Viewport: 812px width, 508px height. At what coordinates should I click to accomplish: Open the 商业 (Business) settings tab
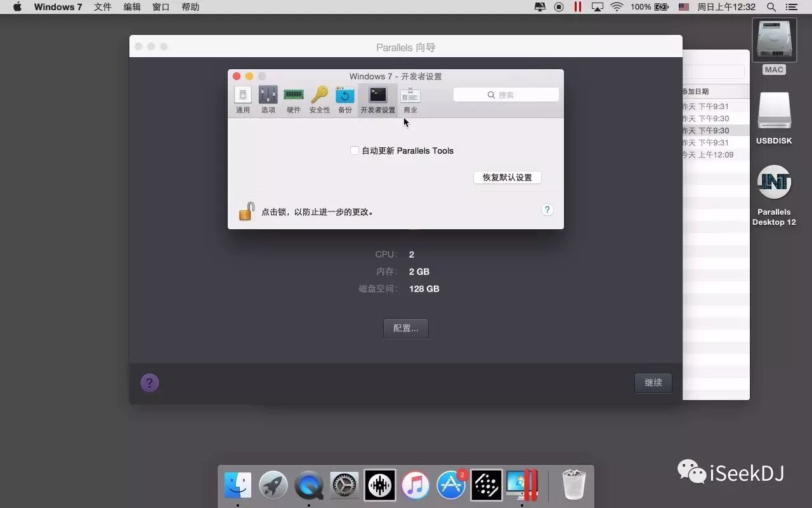tap(410, 100)
